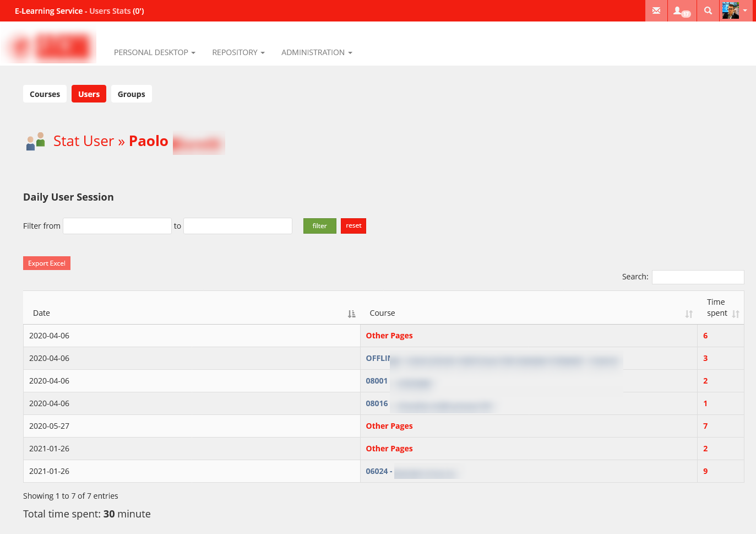Viewport: 756px width, 534px height.
Task: Click the Export Excel button
Action: click(x=47, y=263)
